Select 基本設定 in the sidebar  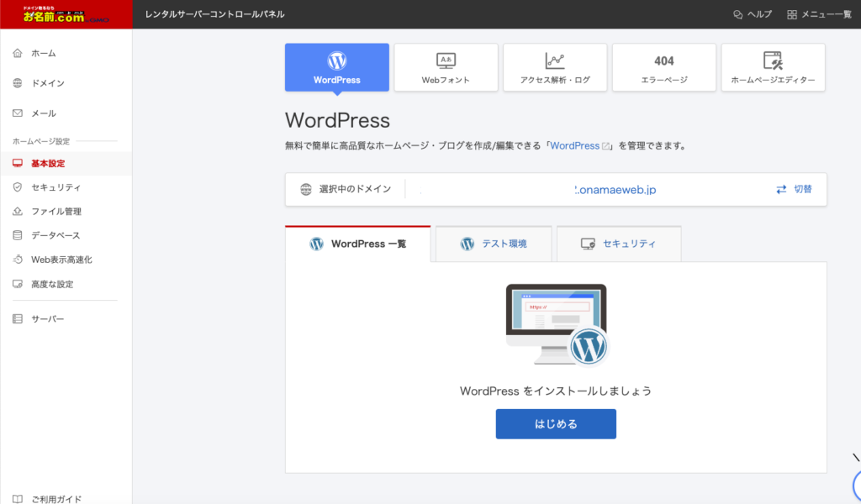click(x=66, y=164)
